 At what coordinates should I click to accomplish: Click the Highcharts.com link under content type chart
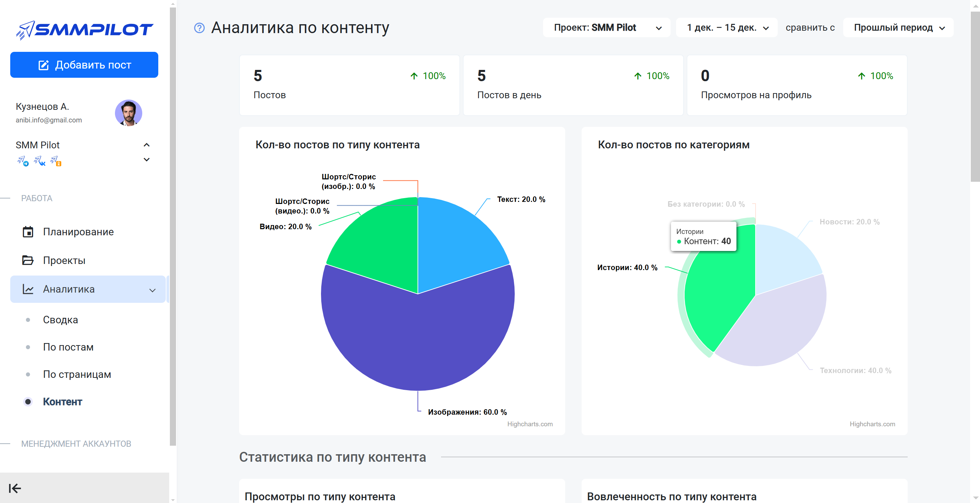(x=530, y=424)
